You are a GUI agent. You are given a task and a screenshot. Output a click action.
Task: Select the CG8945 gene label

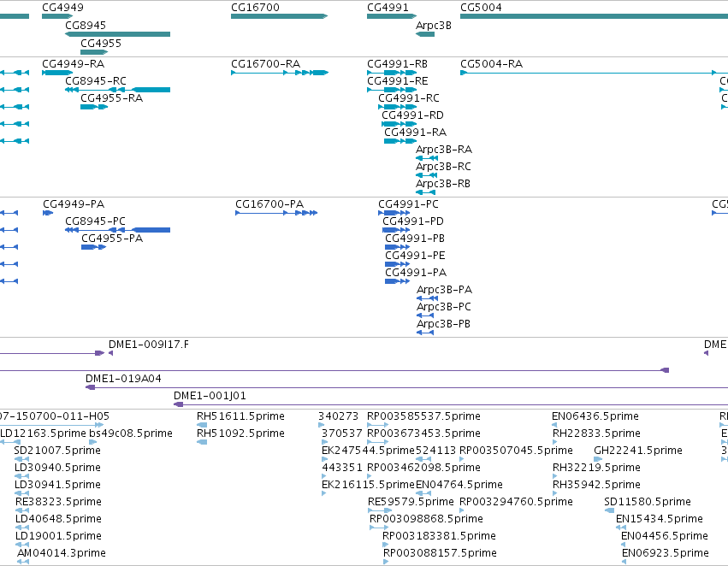click(86, 26)
